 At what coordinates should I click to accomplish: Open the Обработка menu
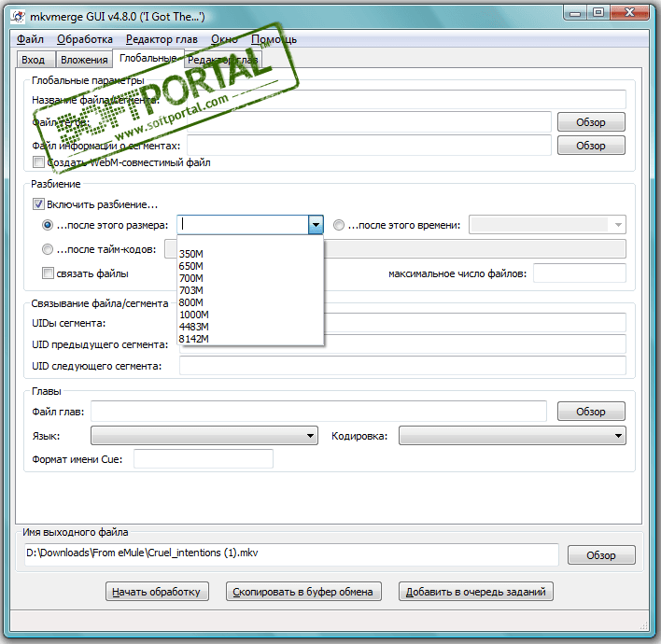[85, 39]
